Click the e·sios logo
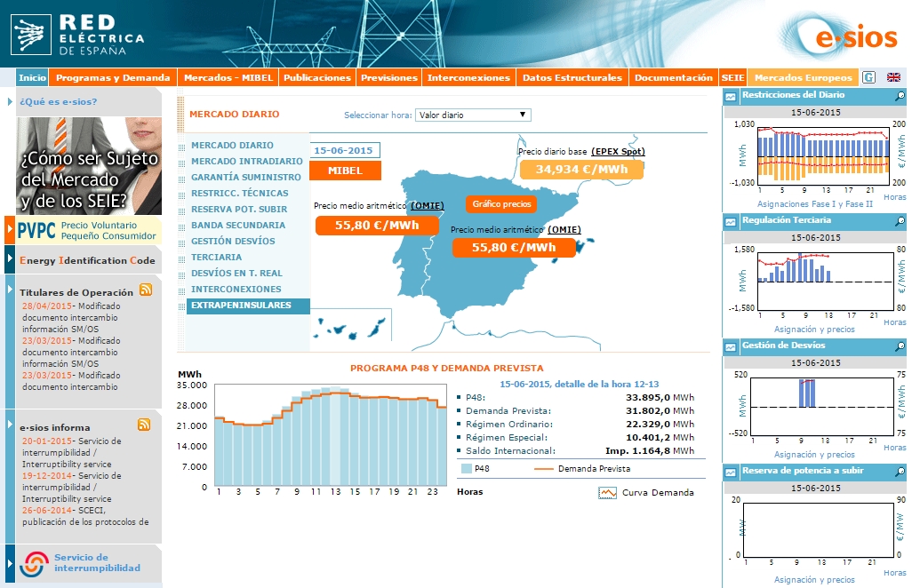The height and width of the screenshot is (588, 912). [839, 36]
